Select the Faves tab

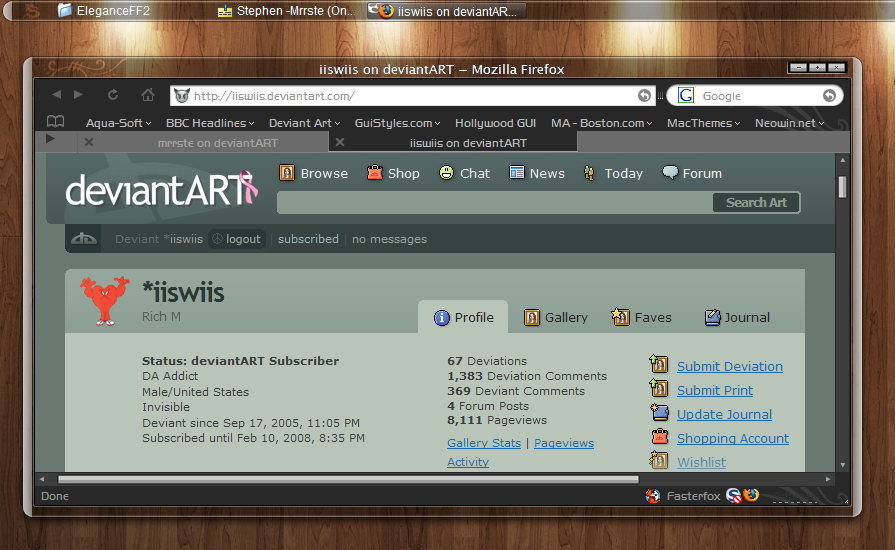point(642,317)
